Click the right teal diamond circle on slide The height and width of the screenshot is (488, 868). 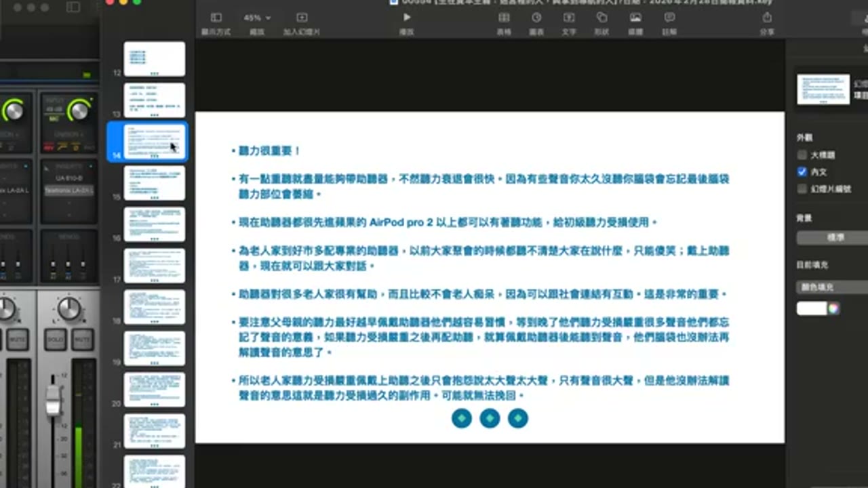517,418
